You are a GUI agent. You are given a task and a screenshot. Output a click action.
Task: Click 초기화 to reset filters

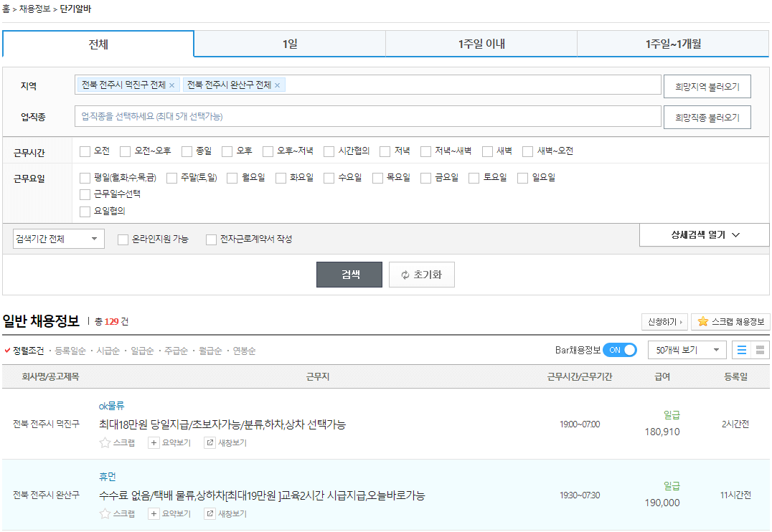(x=421, y=274)
